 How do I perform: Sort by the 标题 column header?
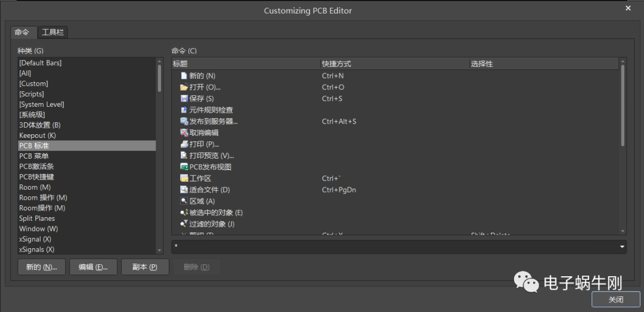(x=246, y=64)
